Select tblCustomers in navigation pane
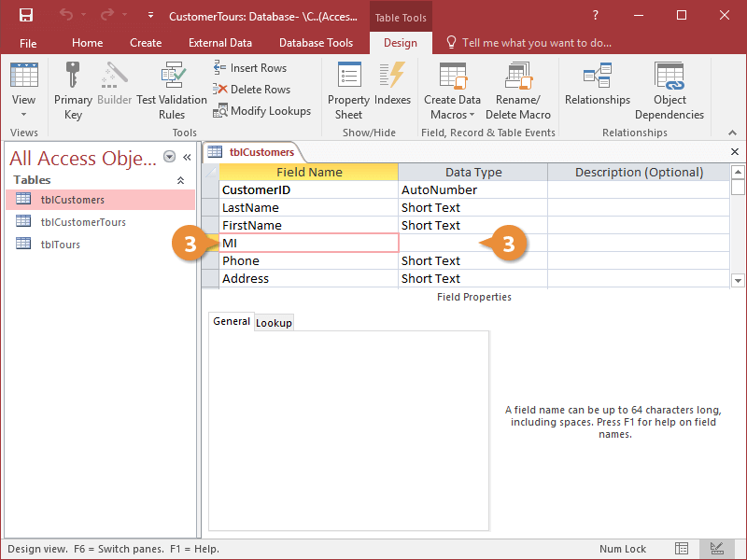Image resolution: width=747 pixels, height=560 pixels. (x=100, y=200)
